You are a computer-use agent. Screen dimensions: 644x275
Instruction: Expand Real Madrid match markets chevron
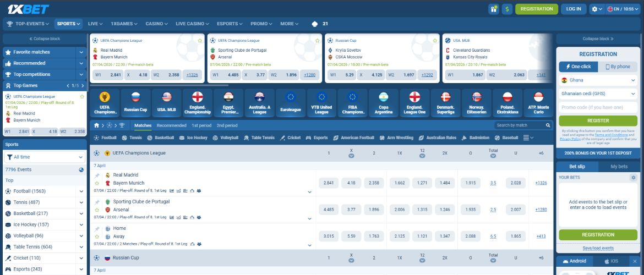tap(310, 192)
